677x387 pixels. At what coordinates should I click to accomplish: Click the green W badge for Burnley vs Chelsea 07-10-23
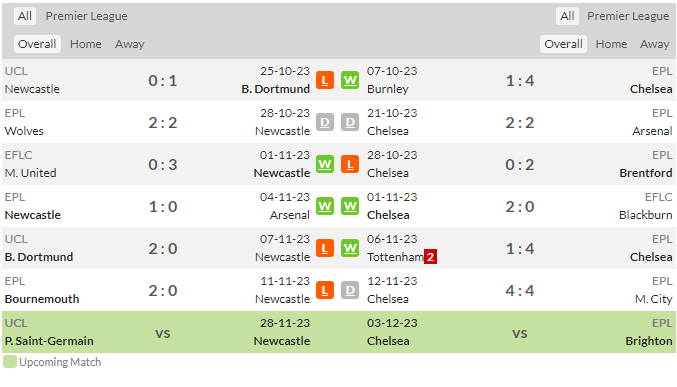click(x=350, y=80)
